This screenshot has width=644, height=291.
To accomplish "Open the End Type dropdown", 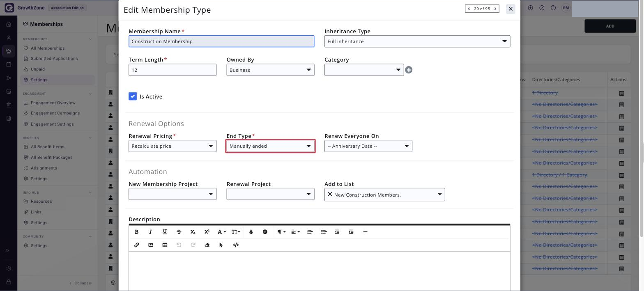I will coord(270,146).
